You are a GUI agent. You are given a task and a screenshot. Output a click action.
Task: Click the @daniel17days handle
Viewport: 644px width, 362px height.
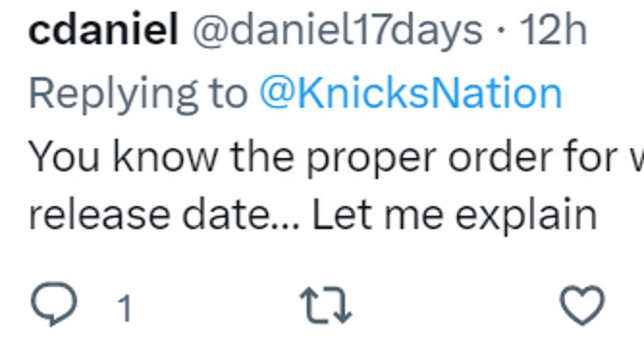pyautogui.click(x=337, y=31)
